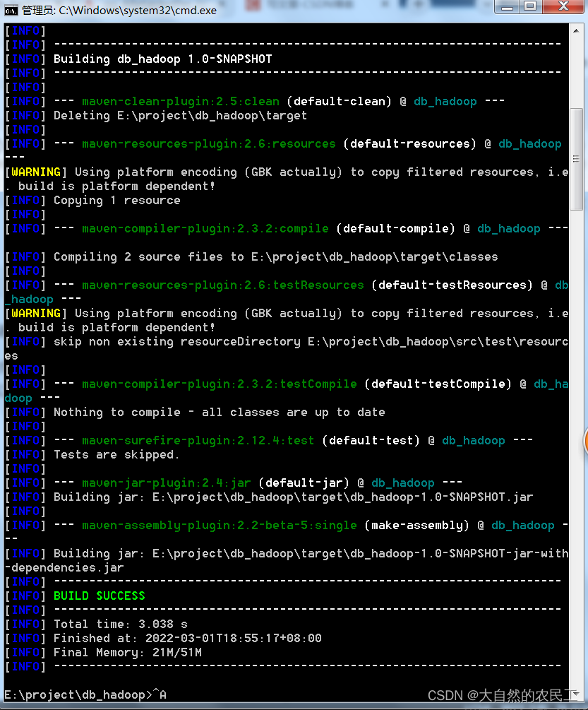The image size is (588, 710).
Task: Click 'Copying 1 resource' line
Action: click(117, 201)
